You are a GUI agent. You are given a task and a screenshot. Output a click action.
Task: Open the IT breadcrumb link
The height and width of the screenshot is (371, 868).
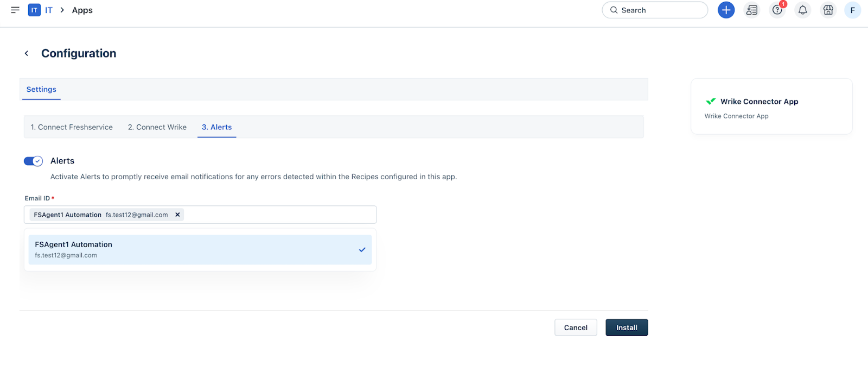[49, 10]
